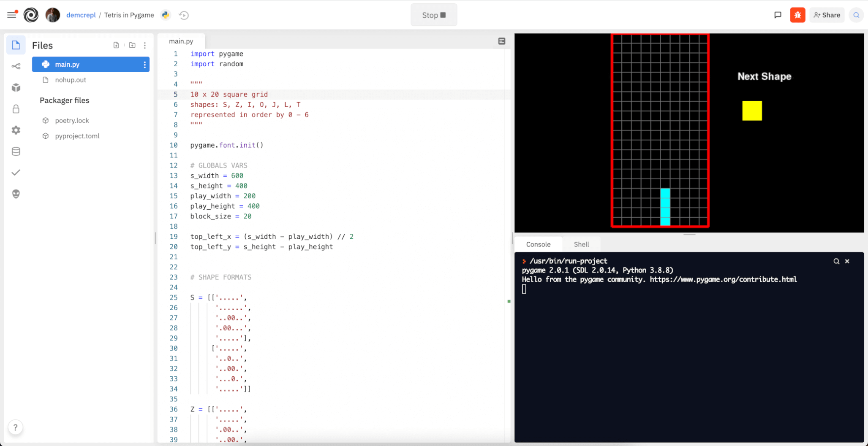This screenshot has height=446, width=868.
Task: Click the add file icon
Action: pyautogui.click(x=116, y=45)
